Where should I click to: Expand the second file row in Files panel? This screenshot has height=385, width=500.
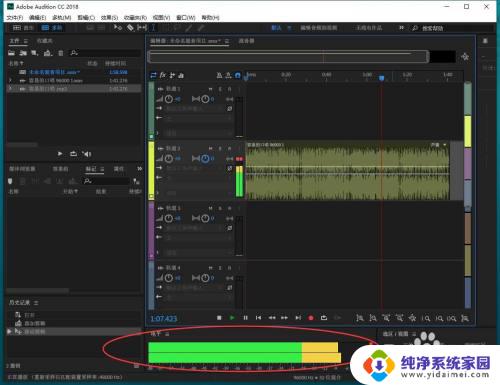pos(10,80)
